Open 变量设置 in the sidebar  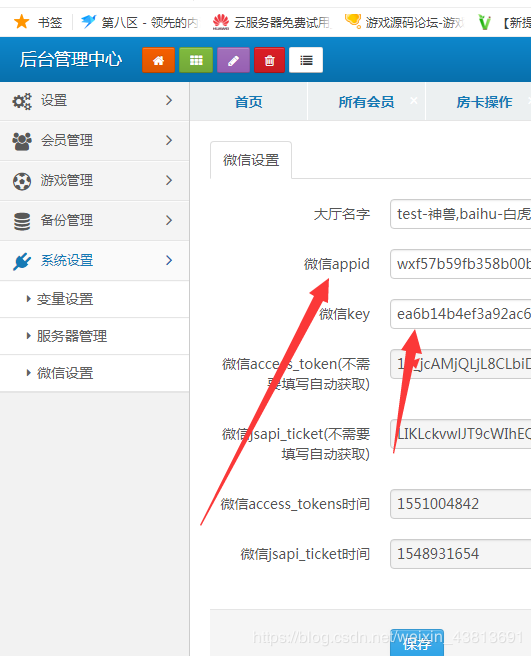[65, 299]
